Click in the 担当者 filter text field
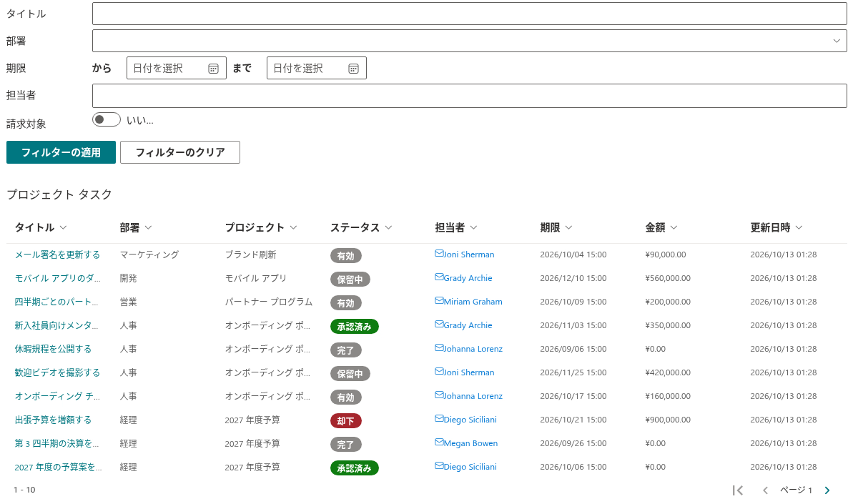Image resolution: width=858 pixels, height=504 pixels. (x=470, y=96)
